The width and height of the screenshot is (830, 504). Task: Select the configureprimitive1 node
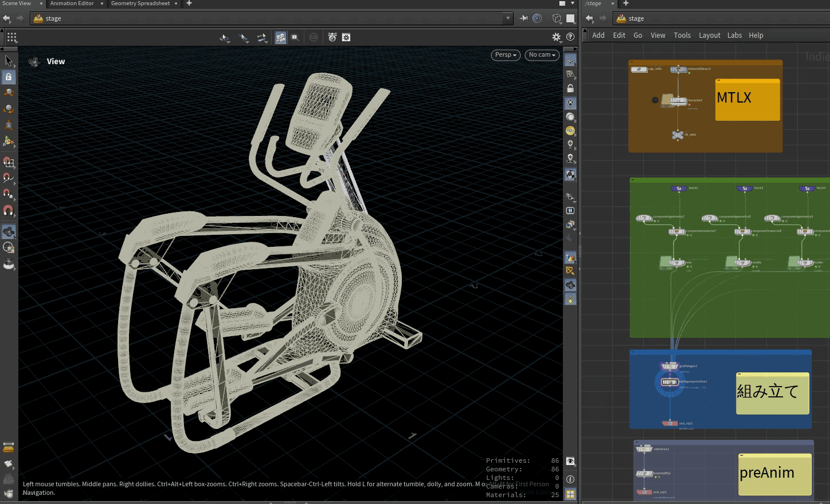(x=670, y=382)
